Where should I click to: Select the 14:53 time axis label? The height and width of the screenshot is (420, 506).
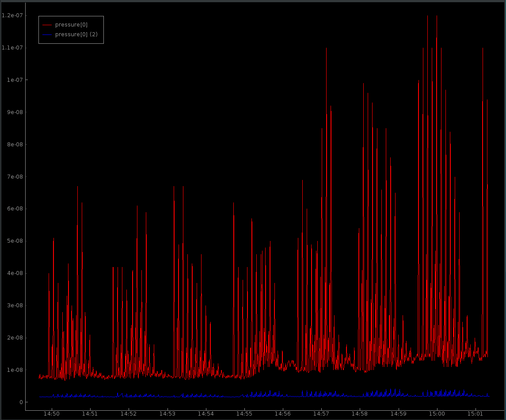point(167,414)
